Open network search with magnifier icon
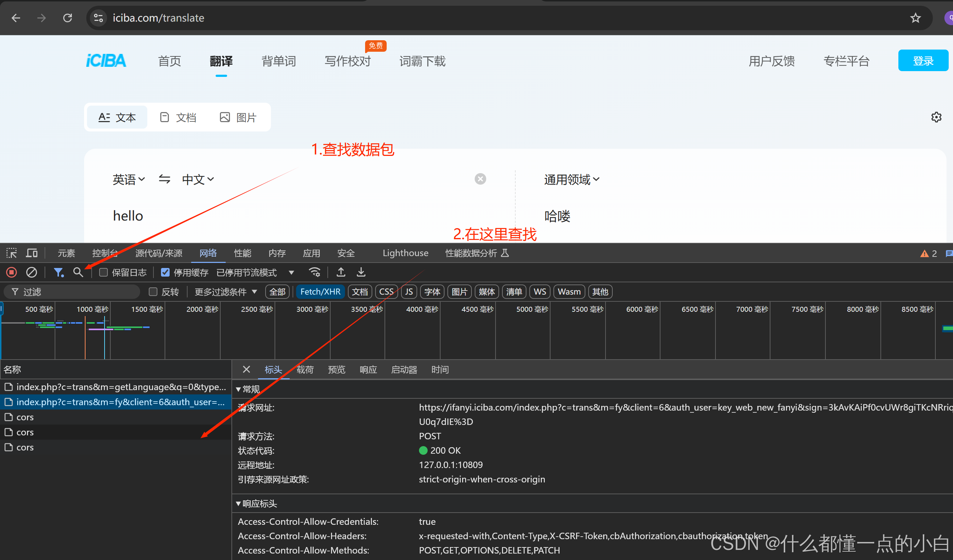This screenshot has height=560, width=953. coord(78,272)
